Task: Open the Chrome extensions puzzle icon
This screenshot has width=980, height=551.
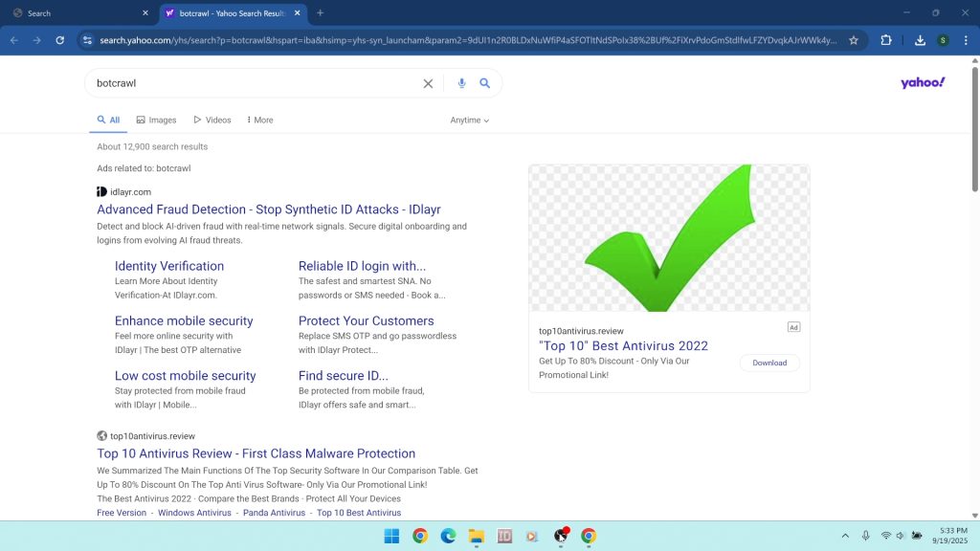Action: point(885,40)
